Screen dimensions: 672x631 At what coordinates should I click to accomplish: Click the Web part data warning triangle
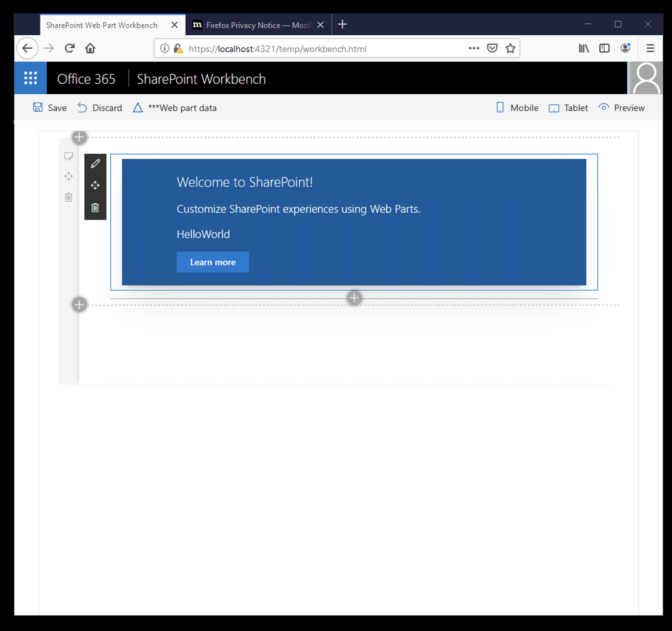(x=138, y=107)
